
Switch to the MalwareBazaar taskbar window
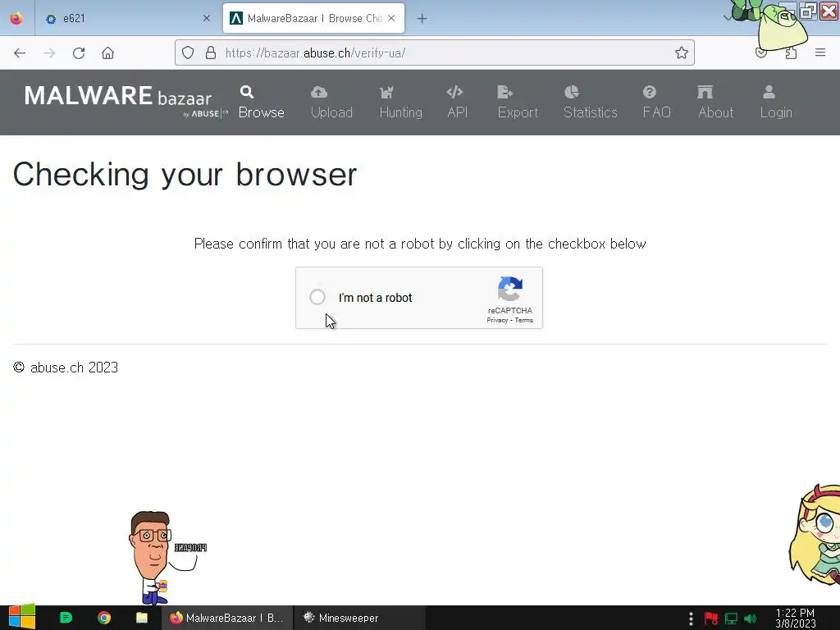(x=227, y=618)
